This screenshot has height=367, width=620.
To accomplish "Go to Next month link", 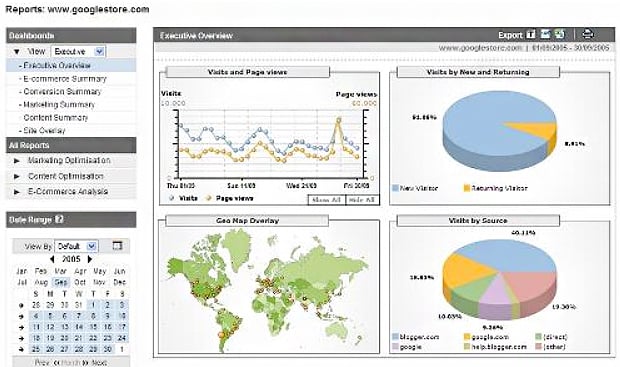I will 99,362.
